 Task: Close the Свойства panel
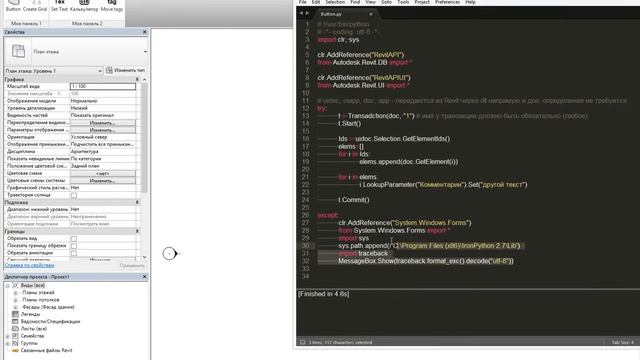(x=144, y=32)
